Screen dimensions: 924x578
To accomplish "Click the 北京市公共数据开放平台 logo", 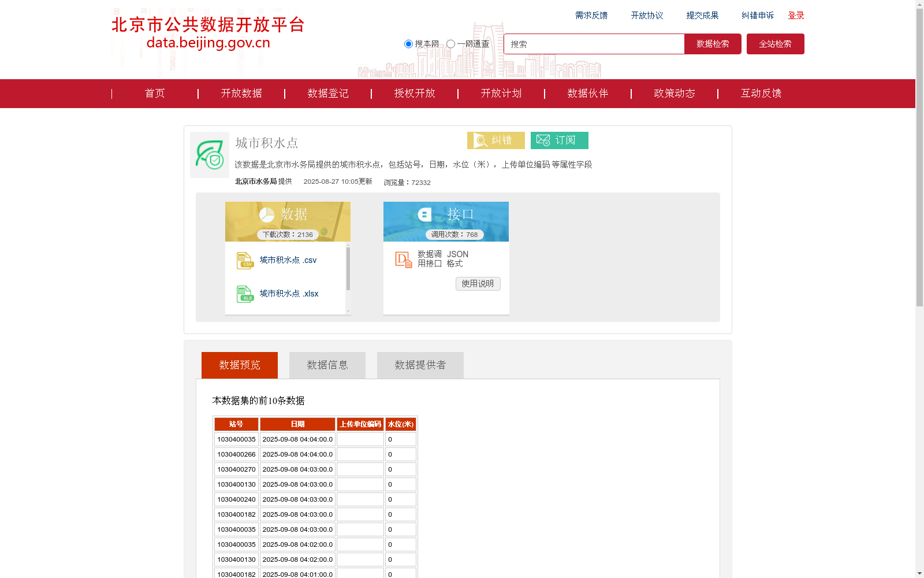I will [208, 34].
